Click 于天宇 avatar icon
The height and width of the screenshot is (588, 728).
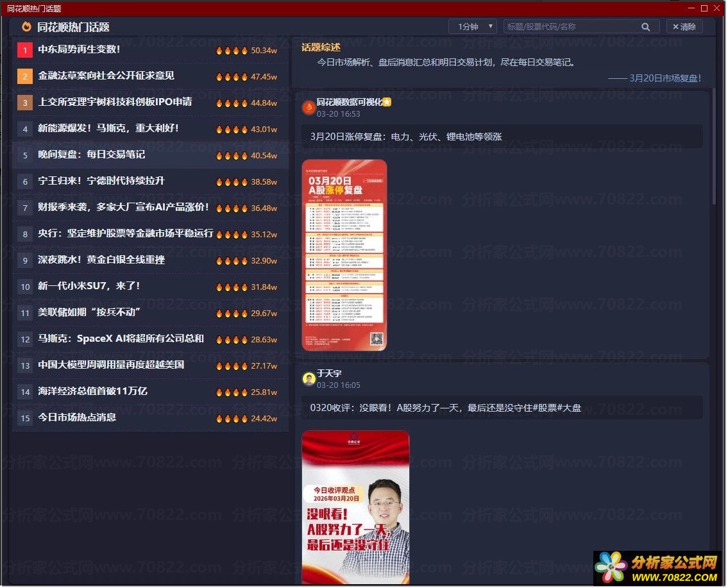coord(309,379)
